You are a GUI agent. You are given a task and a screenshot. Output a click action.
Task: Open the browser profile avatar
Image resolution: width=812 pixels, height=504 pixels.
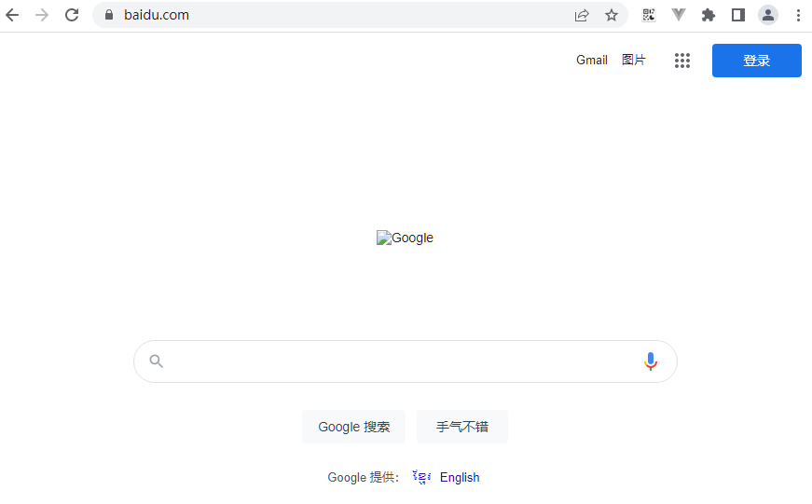[768, 15]
